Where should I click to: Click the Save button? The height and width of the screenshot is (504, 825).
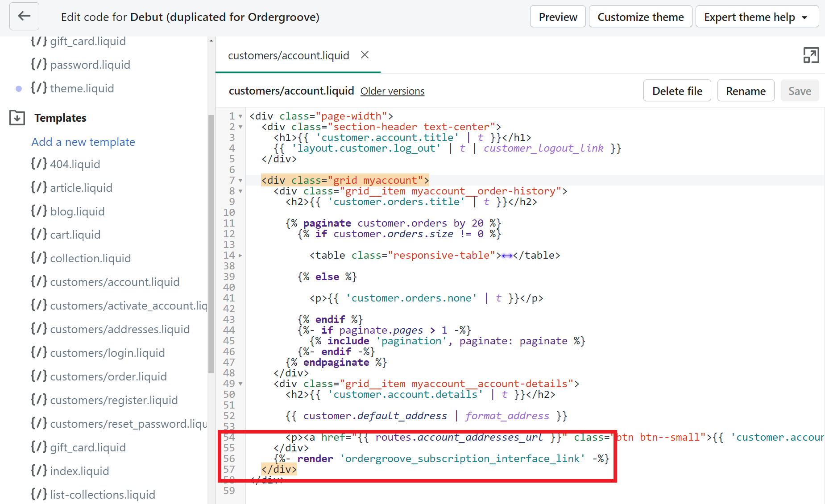click(x=800, y=91)
